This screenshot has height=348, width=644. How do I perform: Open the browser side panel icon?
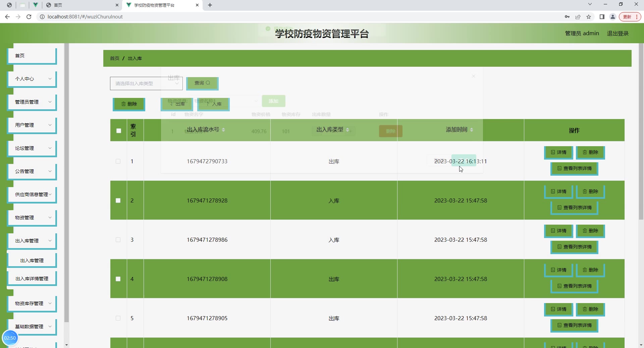(602, 17)
